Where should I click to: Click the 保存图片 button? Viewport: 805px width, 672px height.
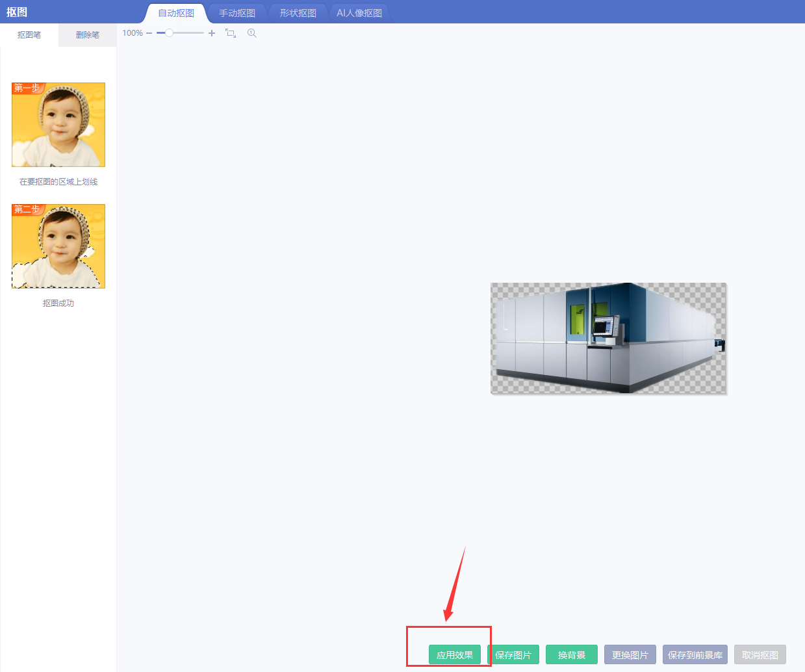point(513,655)
